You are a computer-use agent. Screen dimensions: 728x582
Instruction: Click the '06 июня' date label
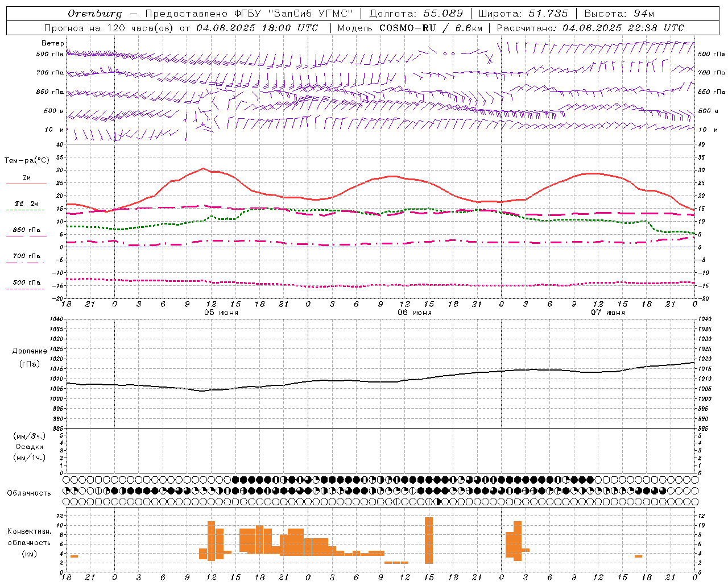point(415,313)
